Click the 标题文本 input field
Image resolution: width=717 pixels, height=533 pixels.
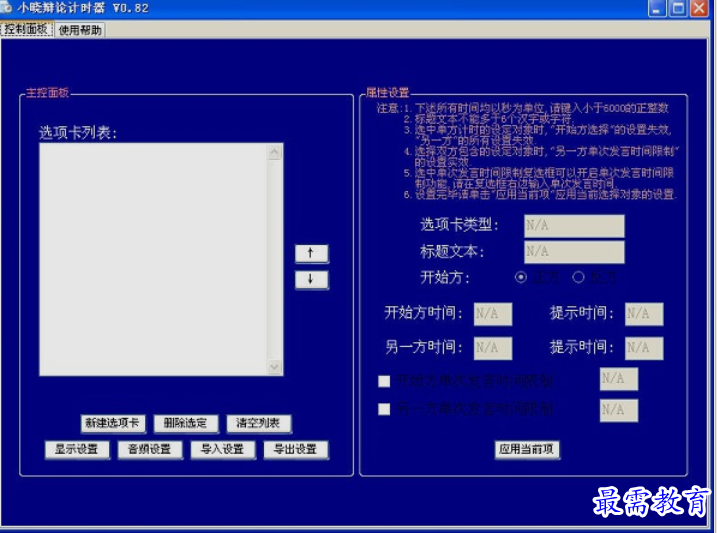(x=574, y=252)
